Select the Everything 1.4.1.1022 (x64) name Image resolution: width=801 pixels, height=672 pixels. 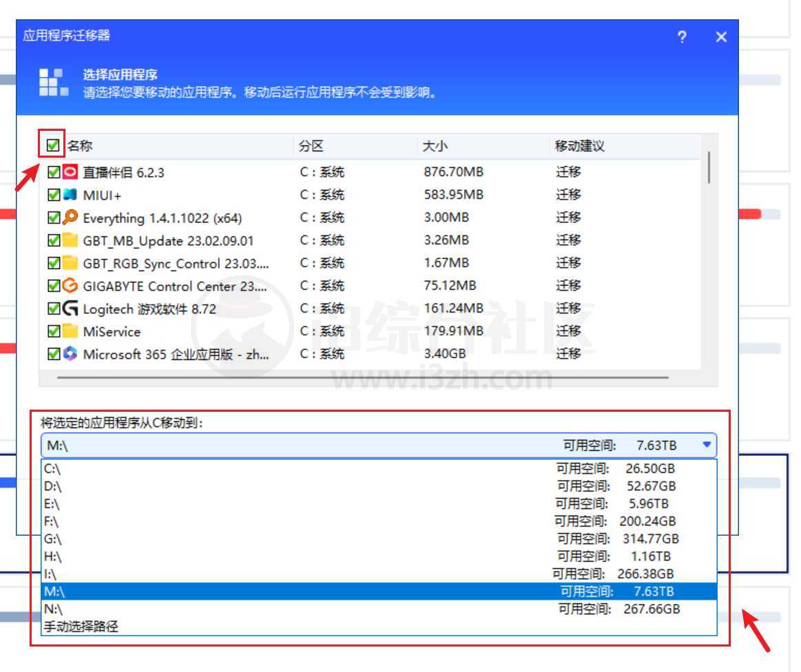(162, 218)
